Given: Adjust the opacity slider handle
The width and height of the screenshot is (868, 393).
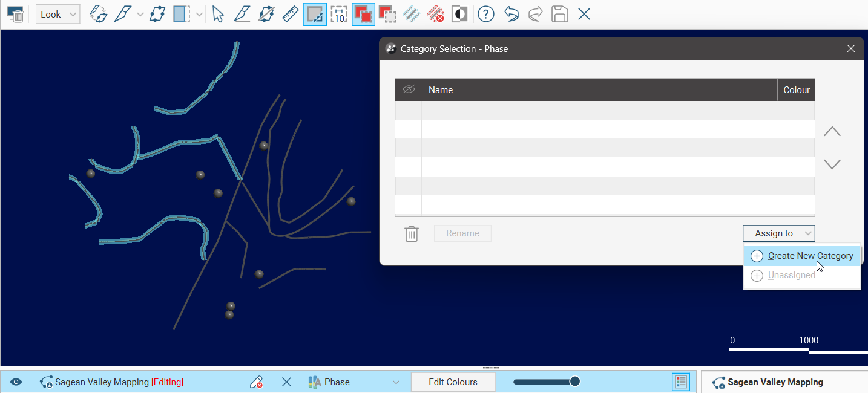Looking at the screenshot, I should point(575,382).
